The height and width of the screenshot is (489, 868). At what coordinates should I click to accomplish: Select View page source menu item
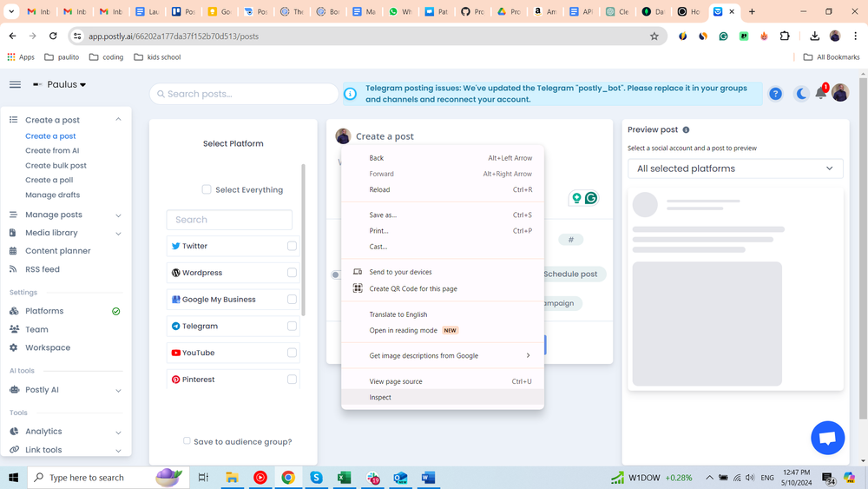tap(443, 381)
